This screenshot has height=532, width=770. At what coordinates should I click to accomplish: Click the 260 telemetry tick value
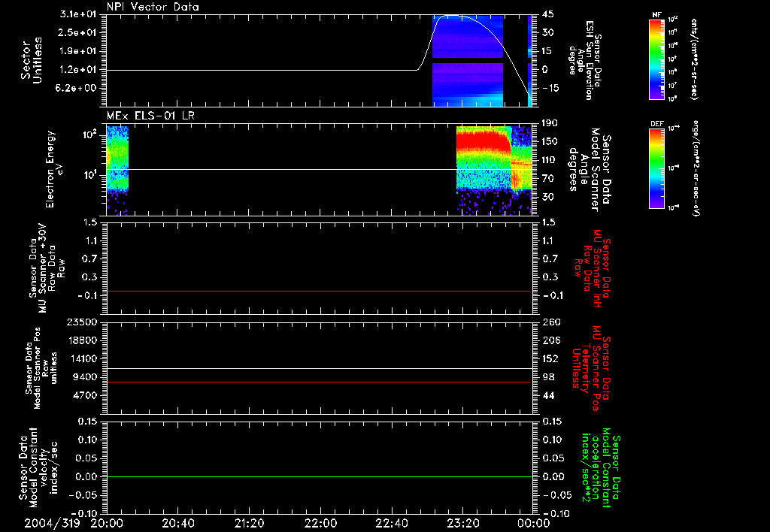[x=551, y=322]
